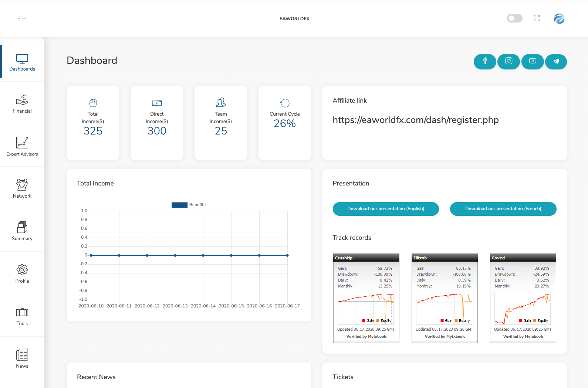Click the fullscreen expand icon
The image size is (588, 388).
click(x=537, y=18)
